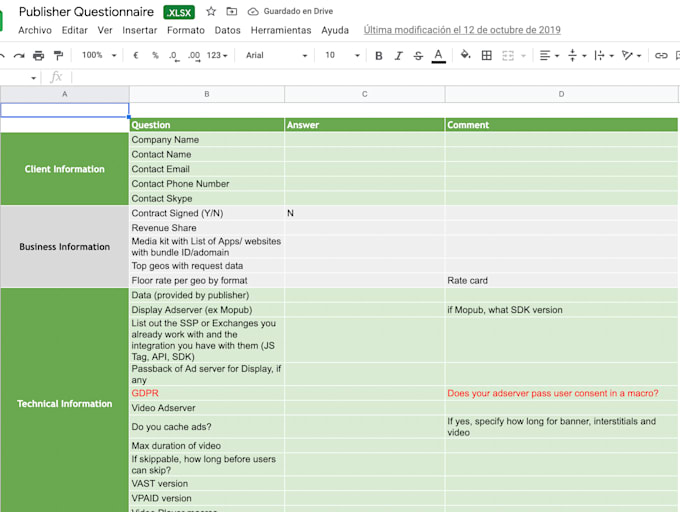The width and height of the screenshot is (680, 512).
Task: Open the Archivo menu
Action: tap(35, 30)
